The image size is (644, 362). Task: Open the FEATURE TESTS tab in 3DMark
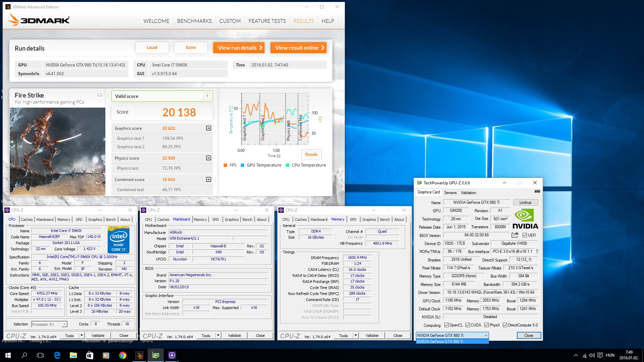click(x=267, y=21)
